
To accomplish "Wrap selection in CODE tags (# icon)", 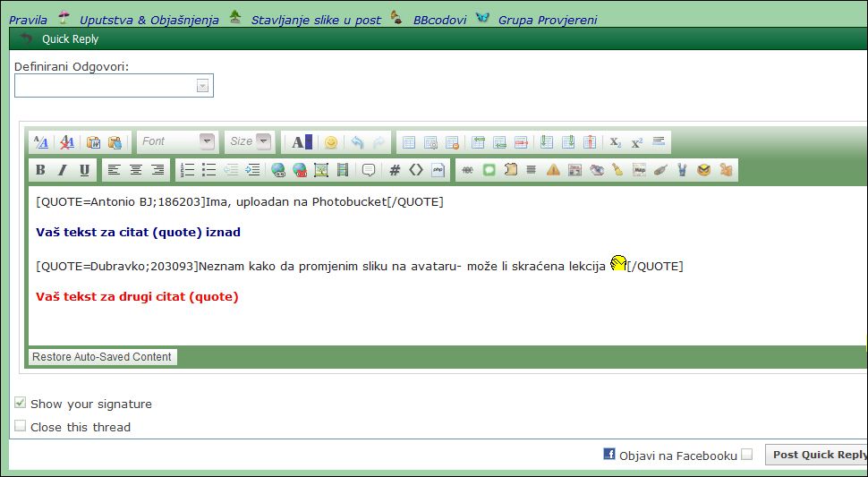I will pos(395,170).
